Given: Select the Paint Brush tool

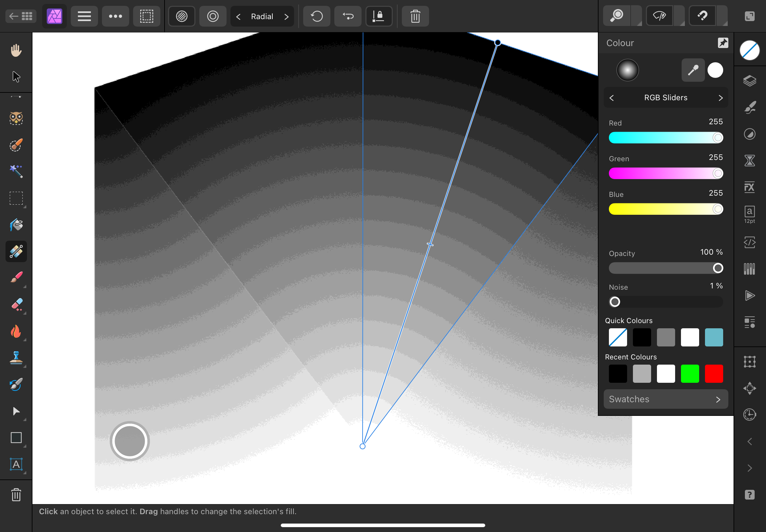Looking at the screenshot, I should (x=16, y=278).
